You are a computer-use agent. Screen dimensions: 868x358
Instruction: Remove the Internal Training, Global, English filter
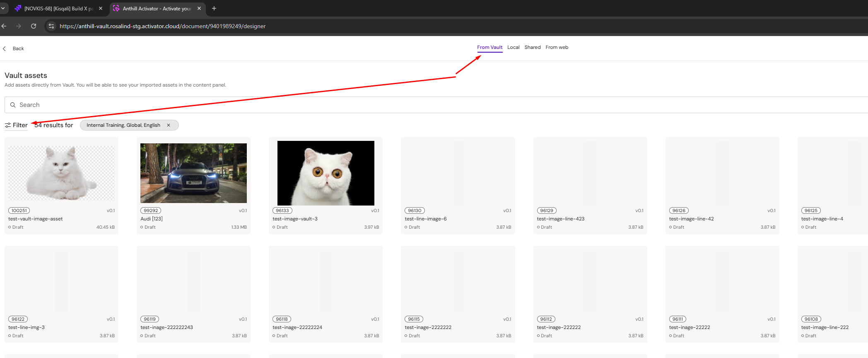[169, 125]
